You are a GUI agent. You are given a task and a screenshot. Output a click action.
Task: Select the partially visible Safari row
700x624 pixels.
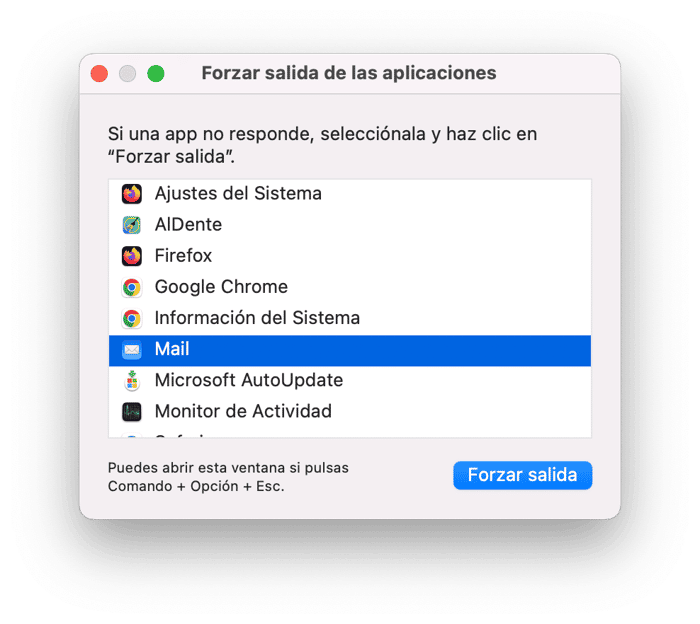pyautogui.click(x=350, y=434)
